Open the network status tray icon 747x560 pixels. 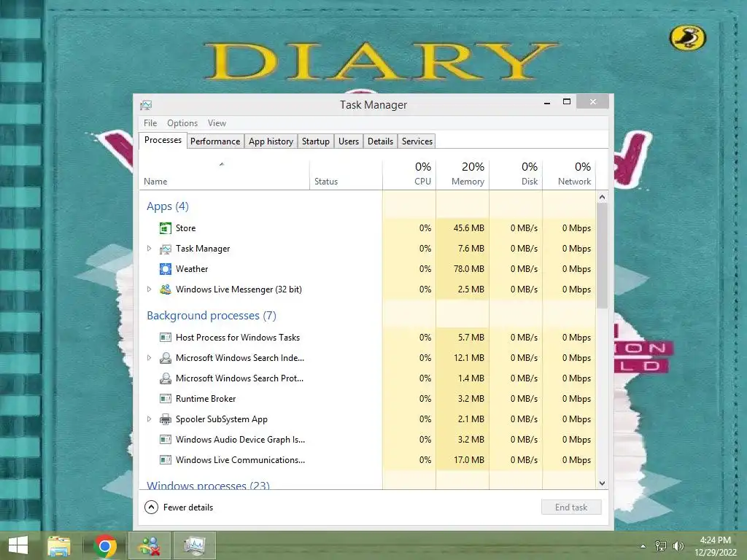[x=661, y=546]
